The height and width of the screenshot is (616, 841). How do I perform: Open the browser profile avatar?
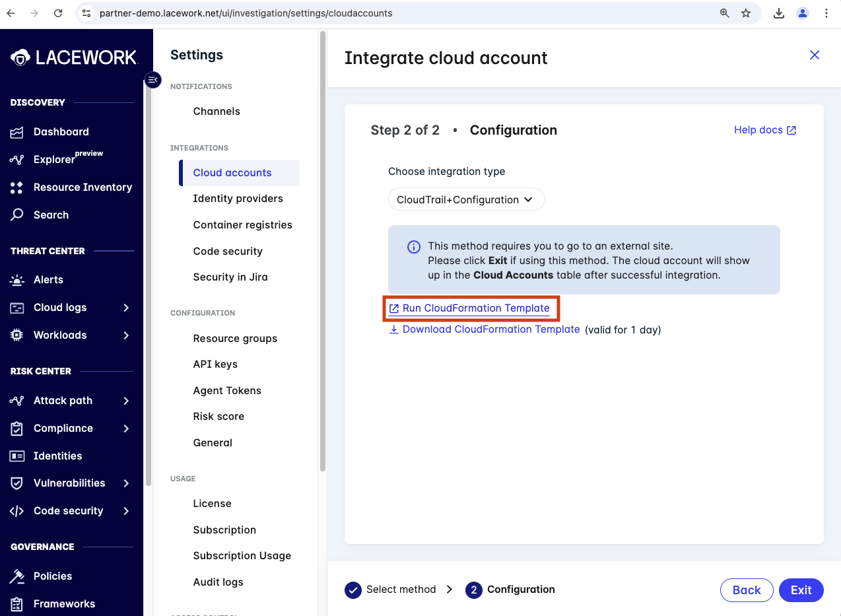tap(803, 13)
